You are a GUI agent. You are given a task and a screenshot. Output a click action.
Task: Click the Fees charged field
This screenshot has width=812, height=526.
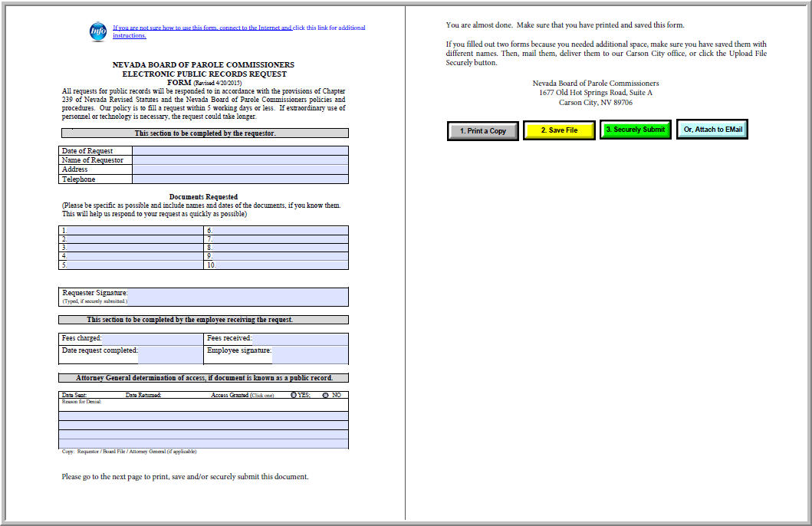pos(153,337)
